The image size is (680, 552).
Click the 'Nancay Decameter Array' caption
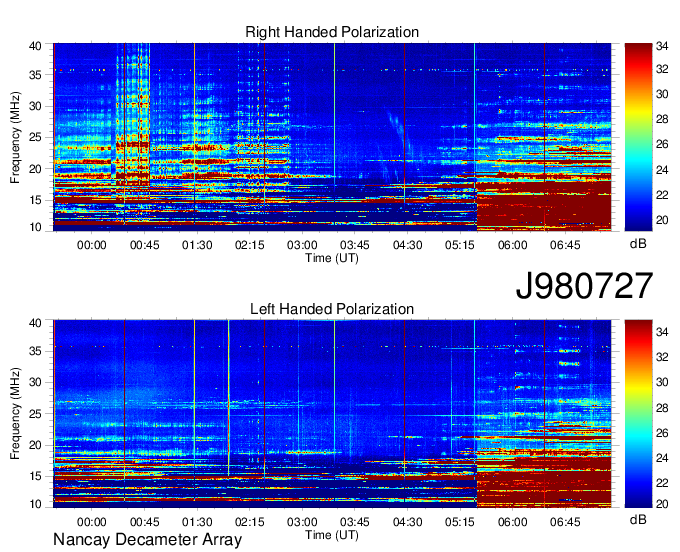click(x=147, y=540)
